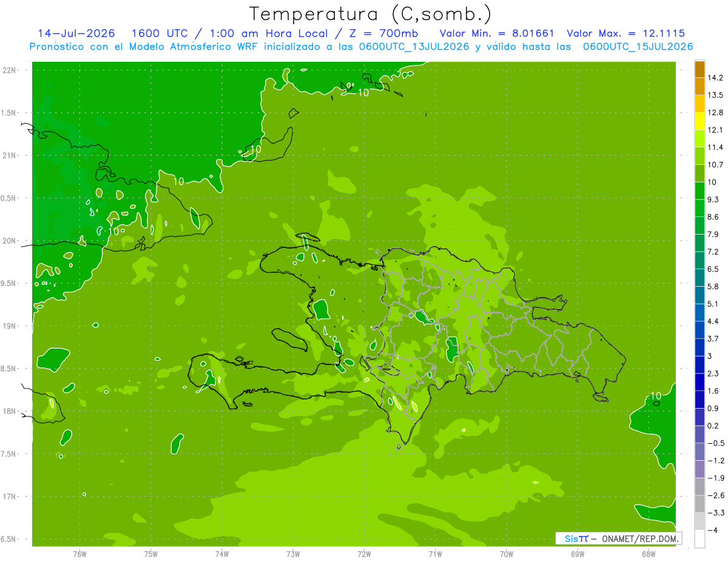Click the '17N' latitude axis label

click(10, 497)
